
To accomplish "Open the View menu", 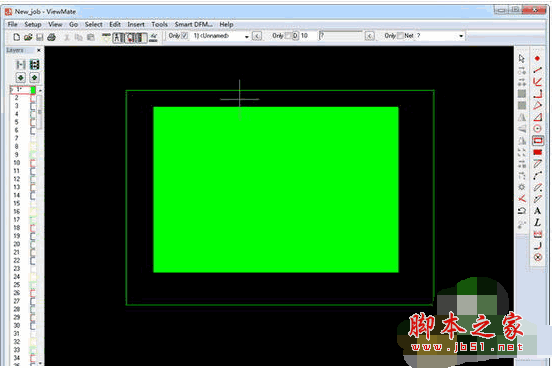I will point(55,24).
